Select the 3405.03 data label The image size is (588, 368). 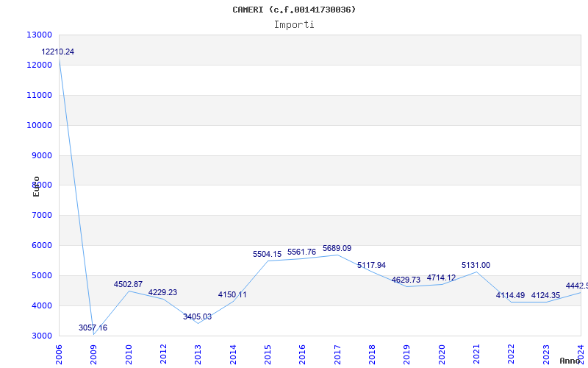point(197,316)
